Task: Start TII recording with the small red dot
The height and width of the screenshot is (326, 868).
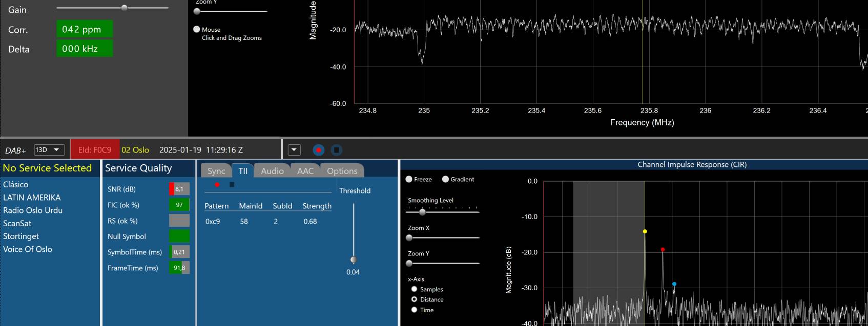Action: point(217,185)
